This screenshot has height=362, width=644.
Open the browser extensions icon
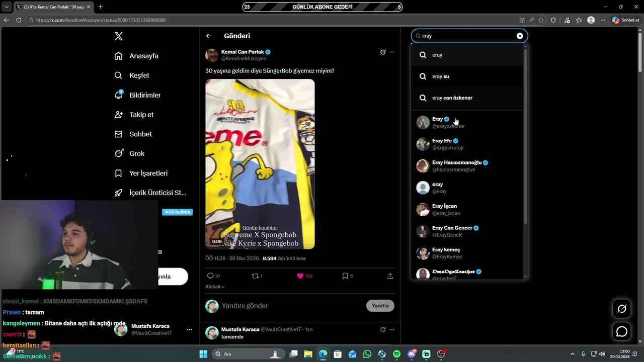click(x=553, y=20)
